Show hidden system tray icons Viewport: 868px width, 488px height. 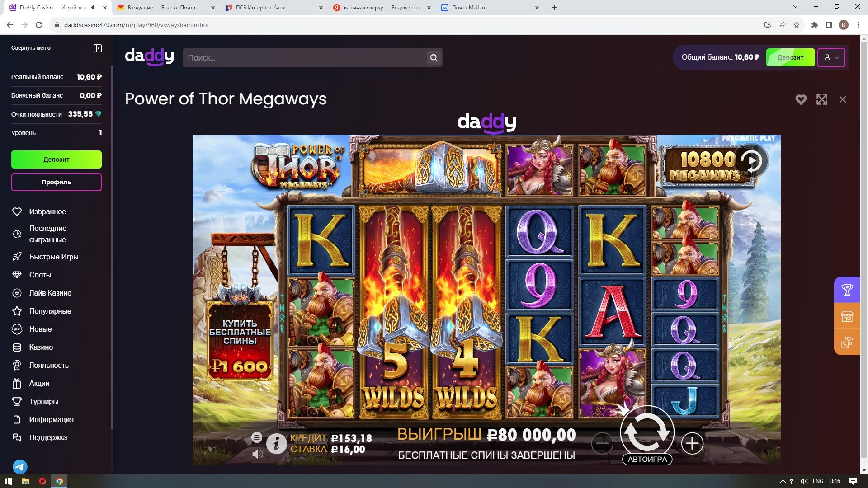point(782,481)
